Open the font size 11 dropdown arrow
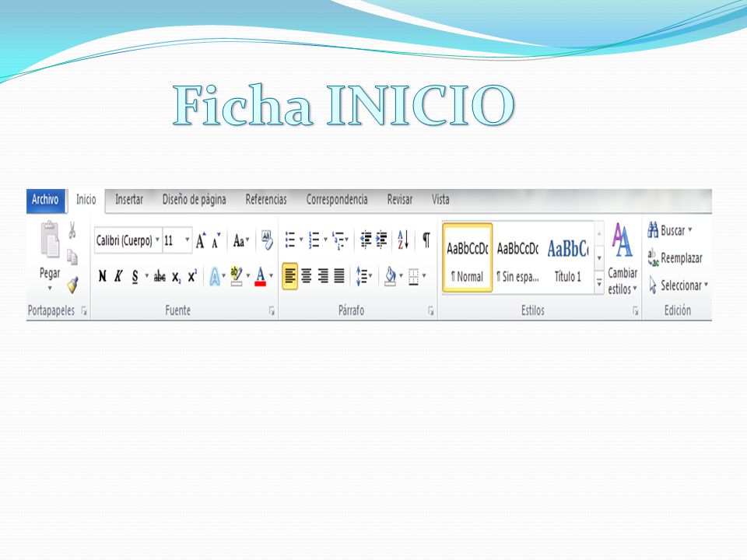Screen dimensions: 747x560 (x=188, y=240)
